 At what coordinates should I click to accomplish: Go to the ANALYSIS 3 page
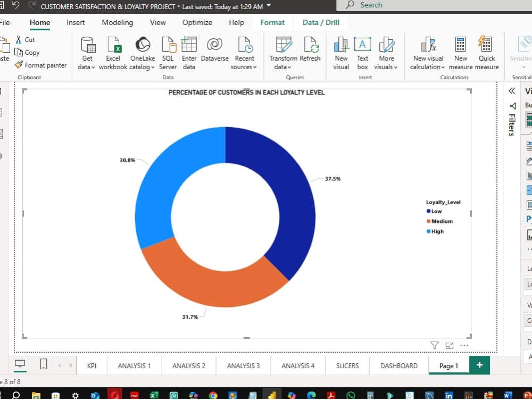[243, 366]
